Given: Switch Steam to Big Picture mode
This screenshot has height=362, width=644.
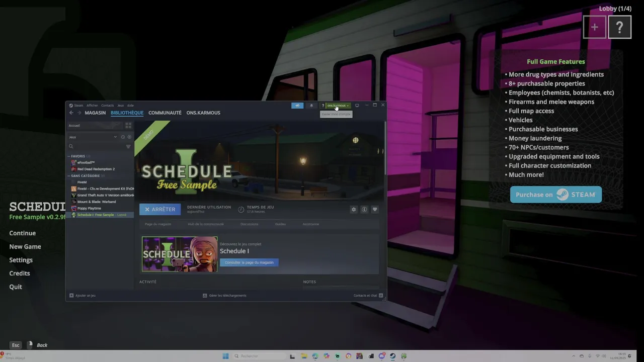Looking at the screenshot, I should click(357, 106).
